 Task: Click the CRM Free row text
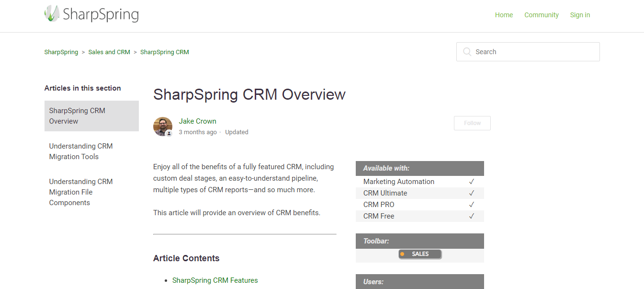click(379, 216)
